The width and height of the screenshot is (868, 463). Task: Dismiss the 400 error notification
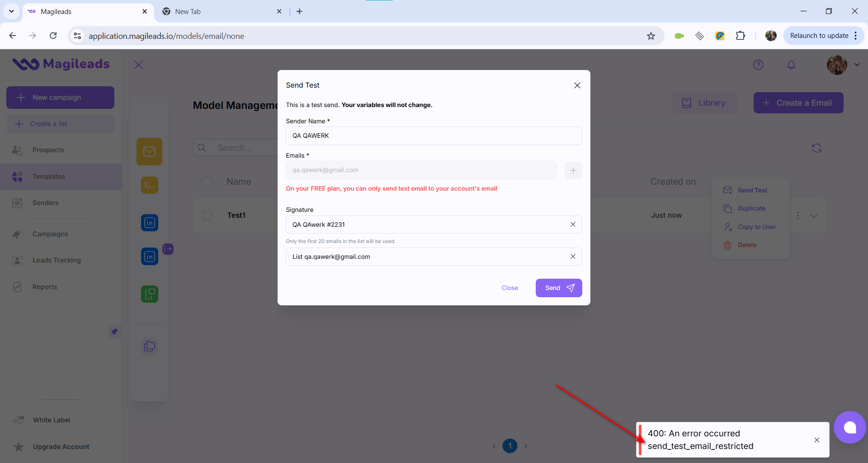[x=816, y=440]
